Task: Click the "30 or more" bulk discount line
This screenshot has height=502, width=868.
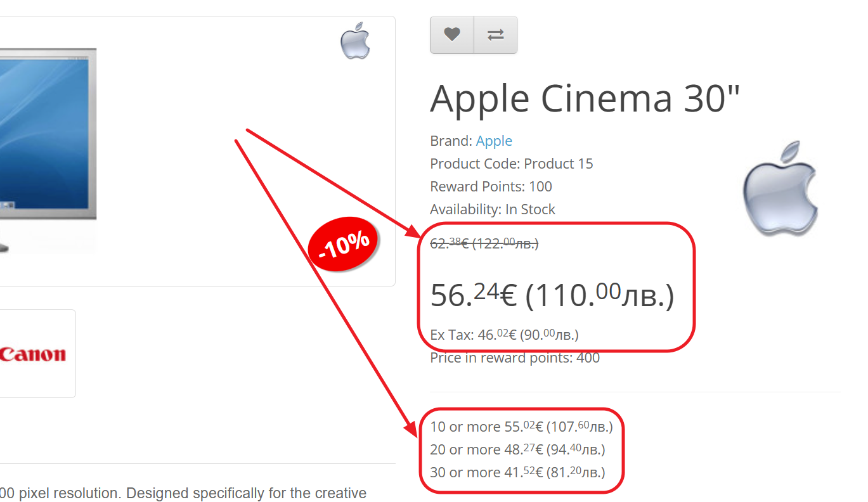Action: [517, 472]
